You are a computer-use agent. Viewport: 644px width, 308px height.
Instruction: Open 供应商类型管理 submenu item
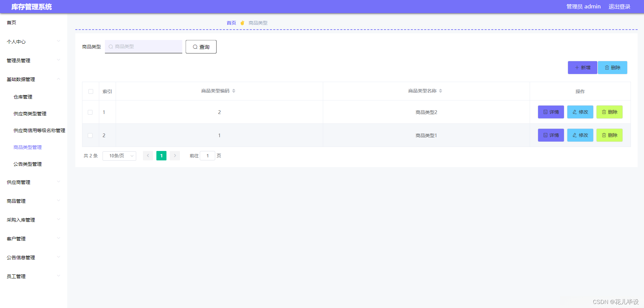pos(34,114)
